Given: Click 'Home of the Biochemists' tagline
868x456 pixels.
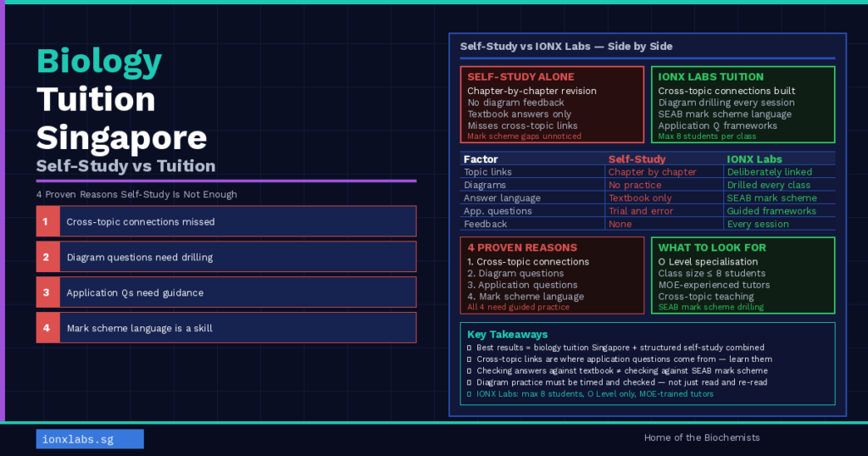Looking at the screenshot, I should [702, 437].
